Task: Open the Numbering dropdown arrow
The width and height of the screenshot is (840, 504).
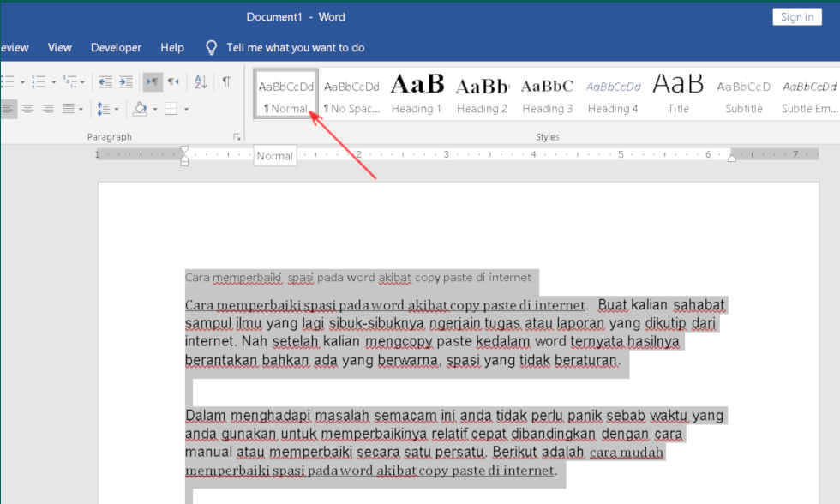Action: click(x=53, y=82)
